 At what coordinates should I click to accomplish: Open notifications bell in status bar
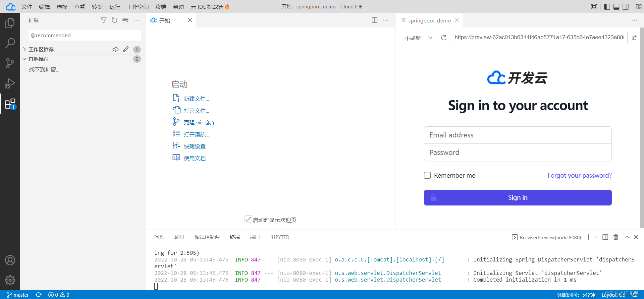(x=635, y=295)
